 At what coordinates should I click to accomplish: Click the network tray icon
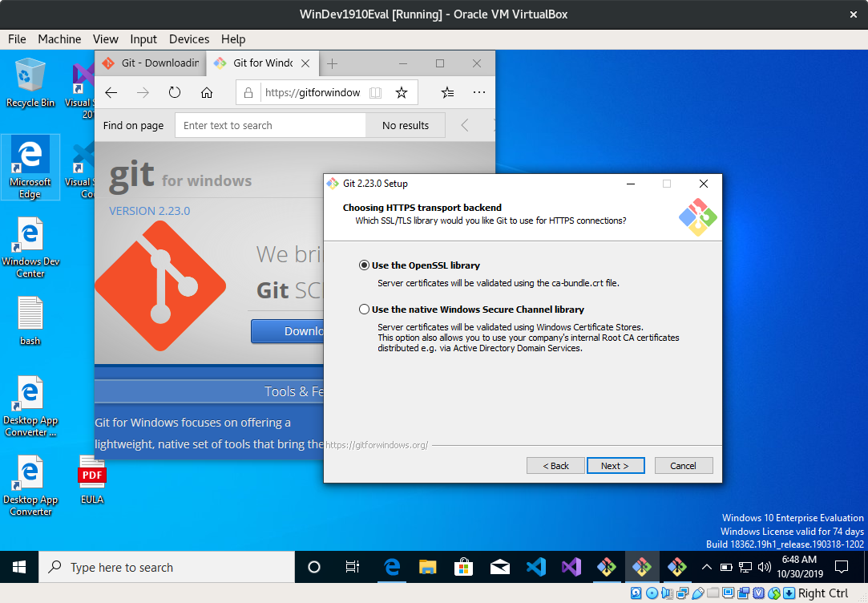tap(745, 567)
